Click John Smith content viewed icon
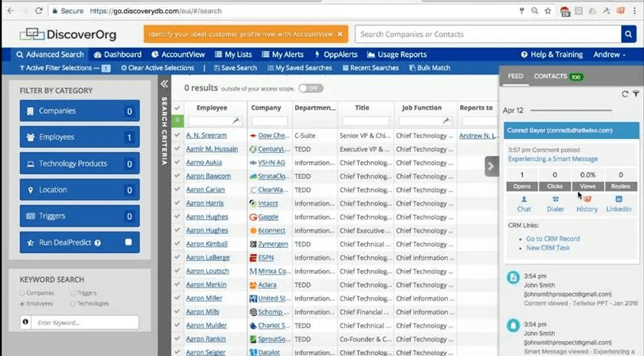Viewport: 644px width, 356px height. [513, 278]
